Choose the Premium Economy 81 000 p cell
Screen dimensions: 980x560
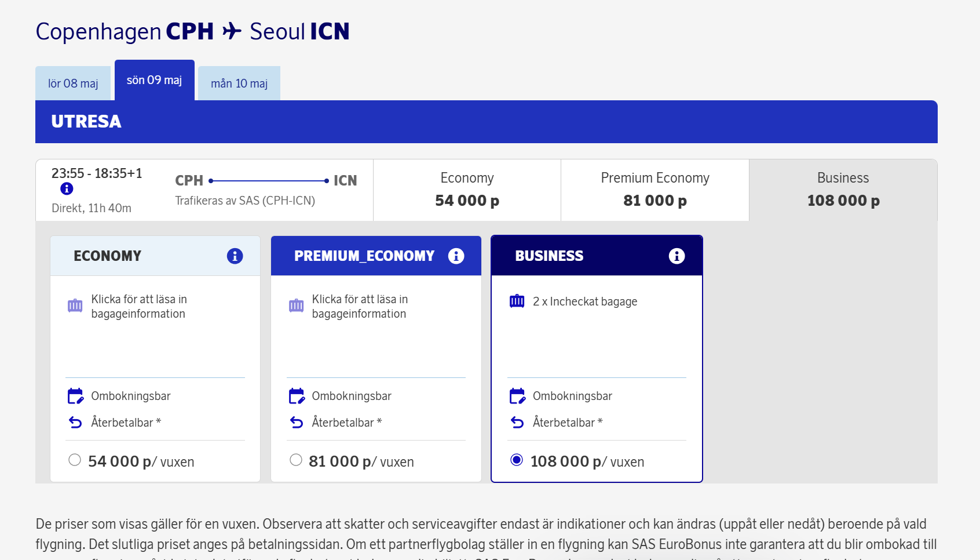(655, 190)
